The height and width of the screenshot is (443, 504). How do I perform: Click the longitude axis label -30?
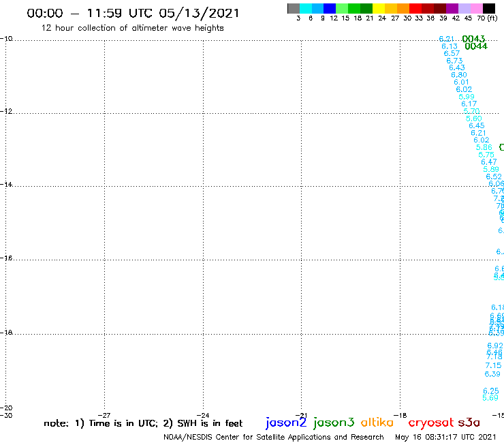point(6,415)
